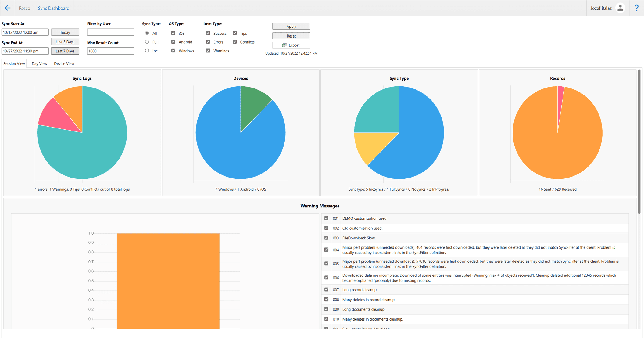Click the Sync Start At input field

click(25, 32)
